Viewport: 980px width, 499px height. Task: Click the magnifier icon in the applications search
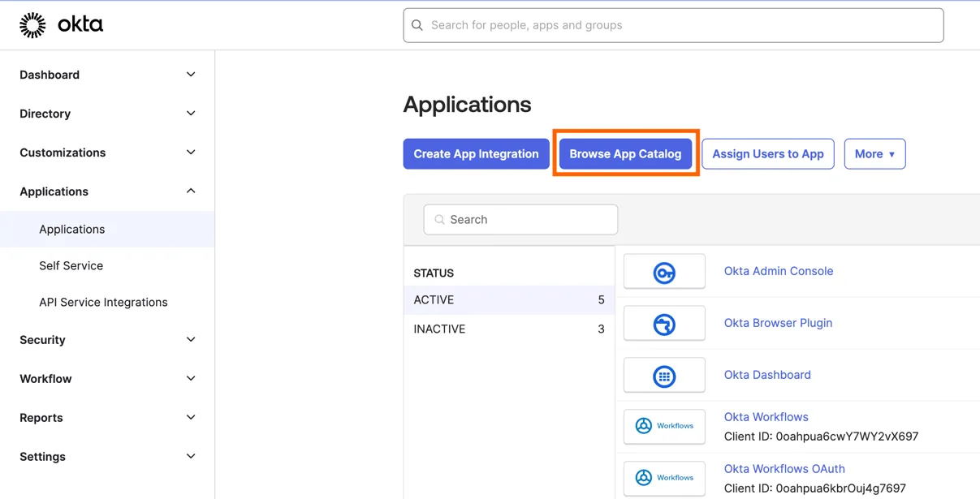(439, 220)
